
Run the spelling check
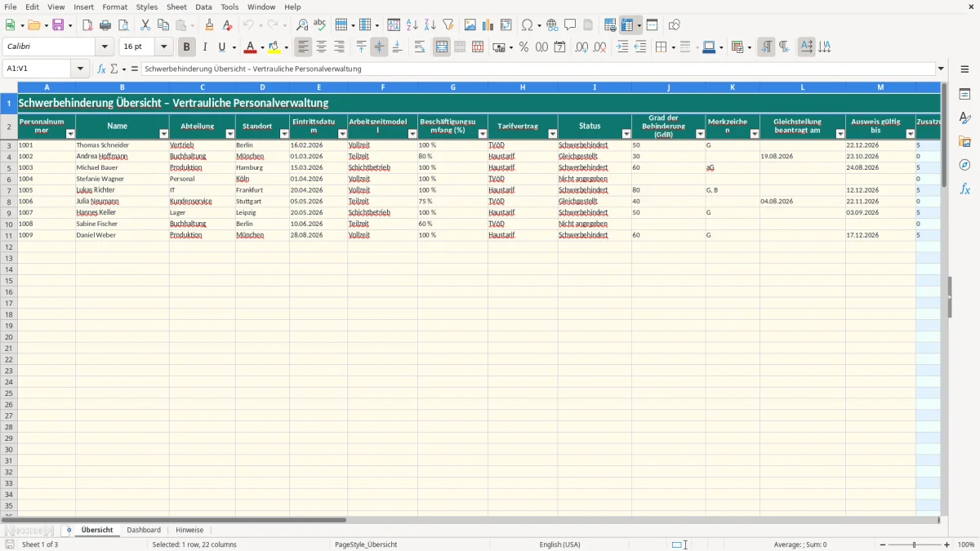320,25
